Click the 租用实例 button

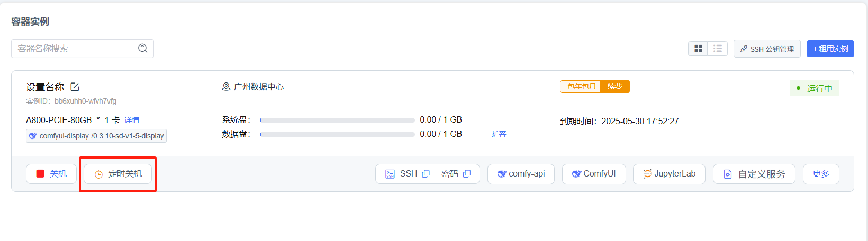tap(830, 49)
